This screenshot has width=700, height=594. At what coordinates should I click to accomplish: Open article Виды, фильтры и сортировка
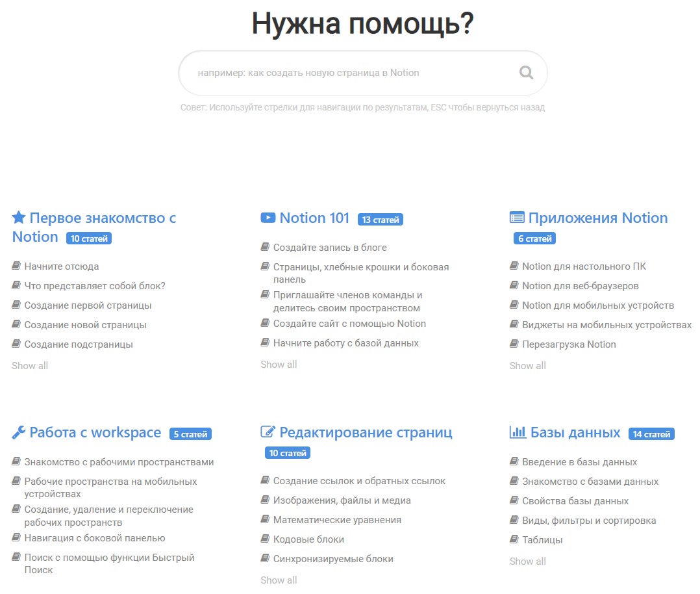coord(590,521)
